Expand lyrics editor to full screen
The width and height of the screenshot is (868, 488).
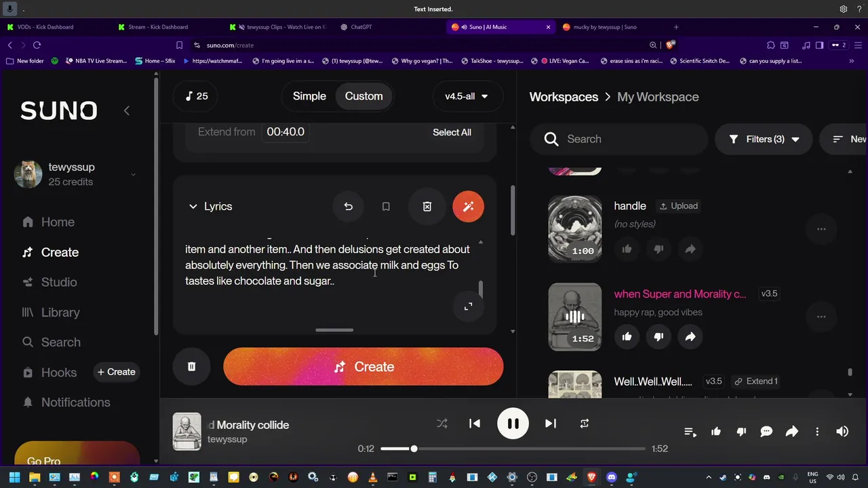[x=468, y=306]
